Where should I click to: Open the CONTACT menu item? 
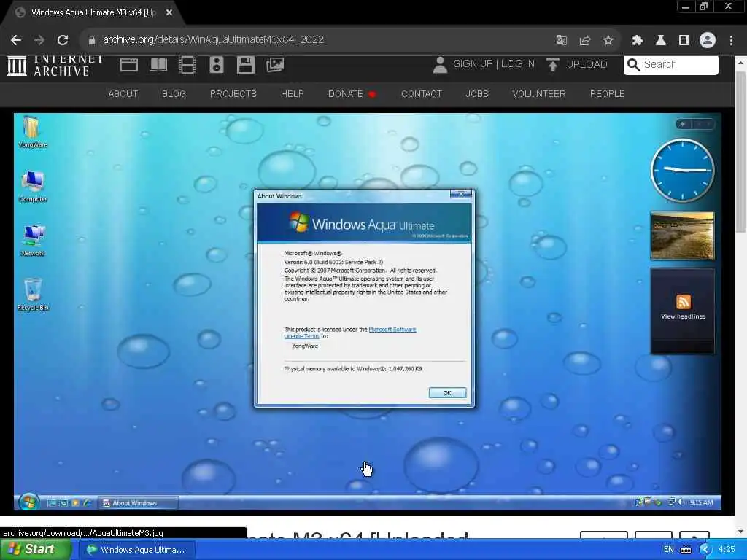422,94
